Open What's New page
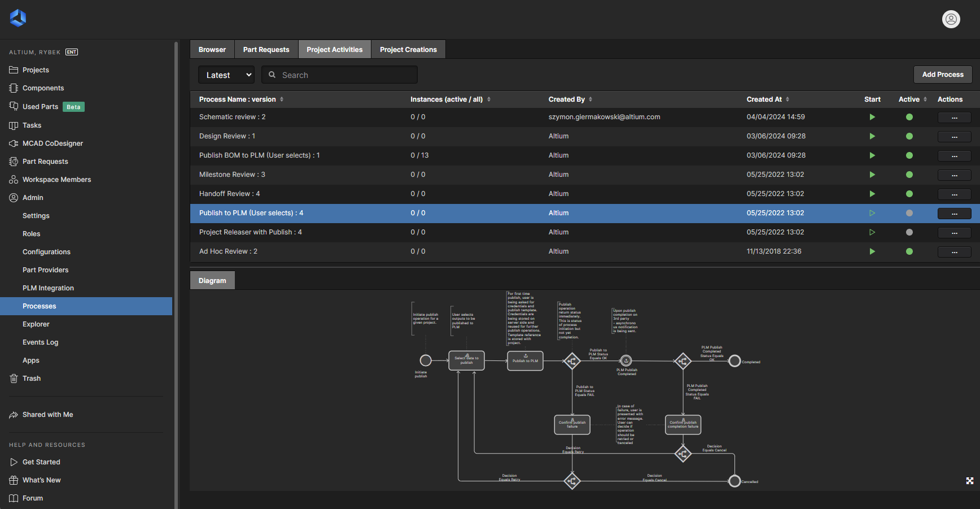This screenshot has width=980, height=509. tap(41, 480)
